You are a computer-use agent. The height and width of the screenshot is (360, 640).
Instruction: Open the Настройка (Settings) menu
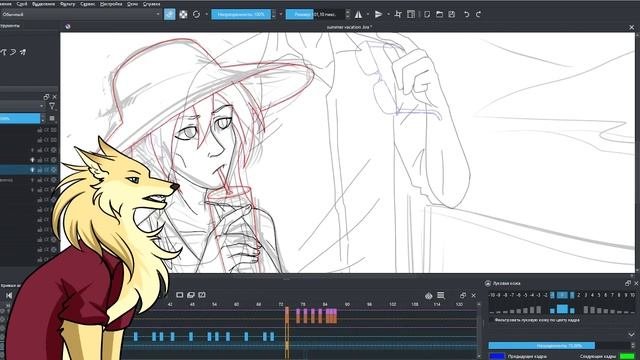[111, 4]
